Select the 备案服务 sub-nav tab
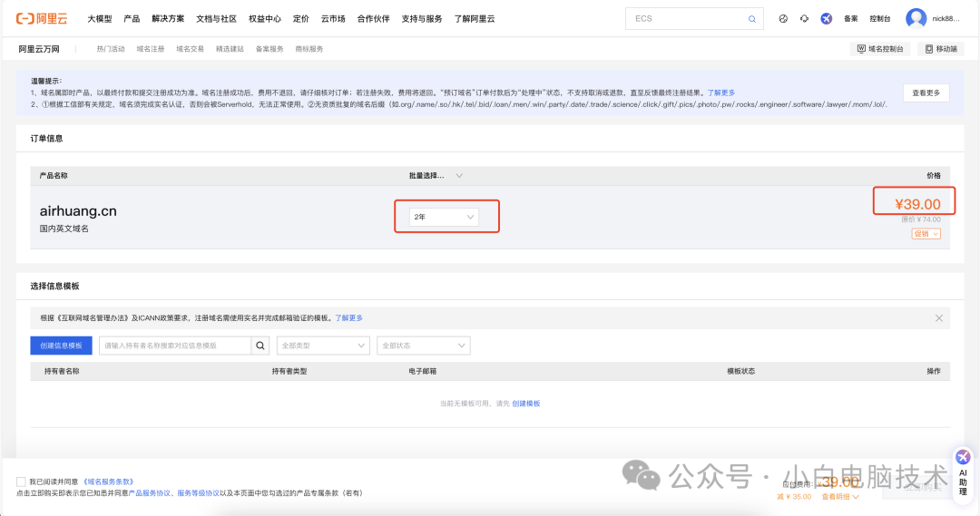This screenshot has height=516, width=980. click(x=269, y=49)
